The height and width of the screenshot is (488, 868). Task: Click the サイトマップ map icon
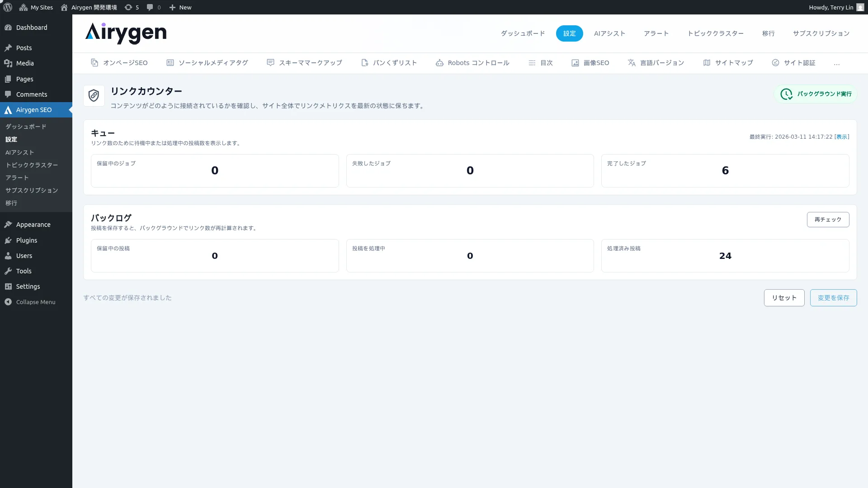pyautogui.click(x=707, y=63)
